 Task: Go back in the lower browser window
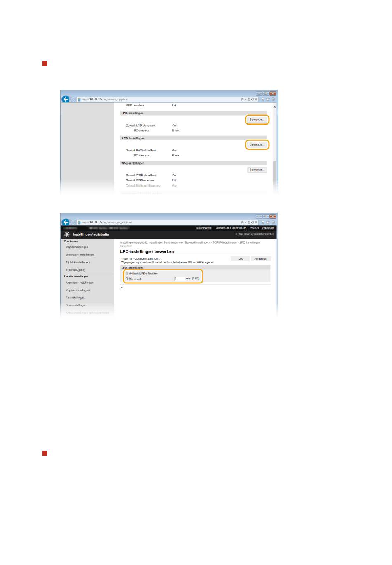(x=66, y=222)
